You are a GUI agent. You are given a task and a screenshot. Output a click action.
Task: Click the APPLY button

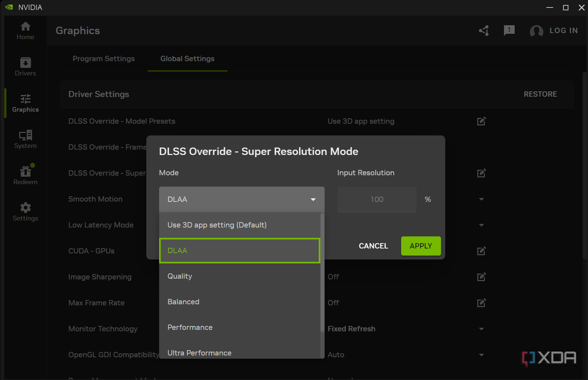421,246
